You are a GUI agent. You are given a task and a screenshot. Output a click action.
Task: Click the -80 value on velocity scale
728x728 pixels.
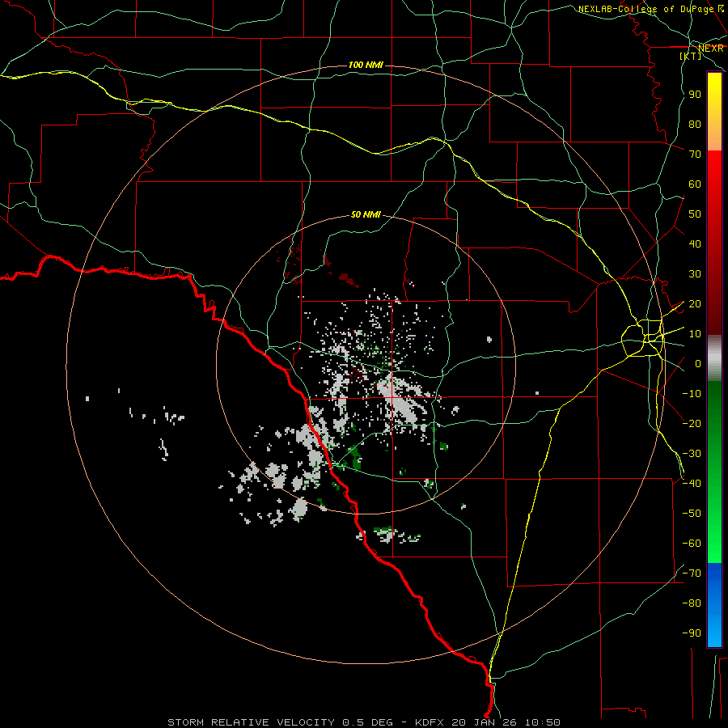[x=692, y=603]
